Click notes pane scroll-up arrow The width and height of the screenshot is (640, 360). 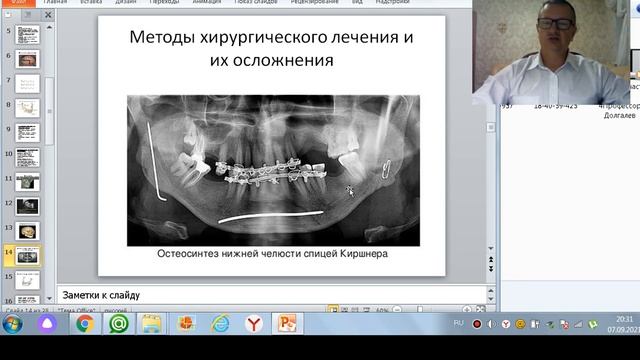click(491, 290)
